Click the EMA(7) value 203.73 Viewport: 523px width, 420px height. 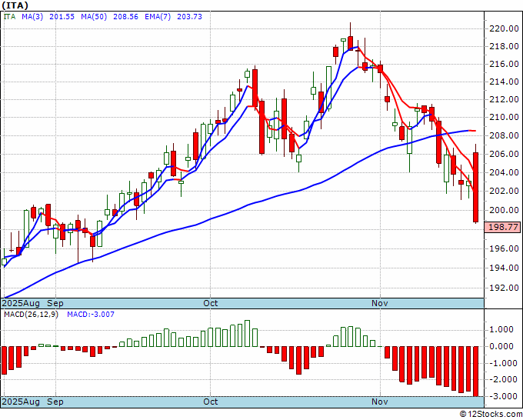point(189,17)
